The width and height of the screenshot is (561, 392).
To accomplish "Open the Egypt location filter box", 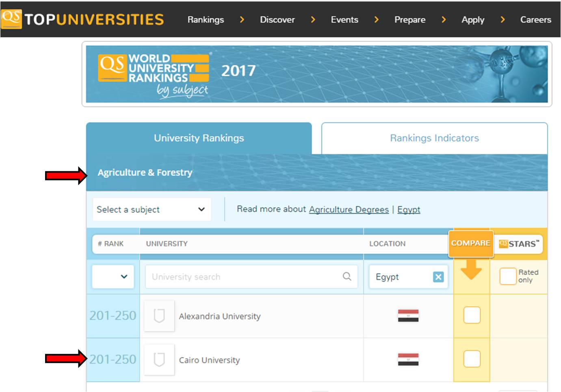I will coord(409,277).
